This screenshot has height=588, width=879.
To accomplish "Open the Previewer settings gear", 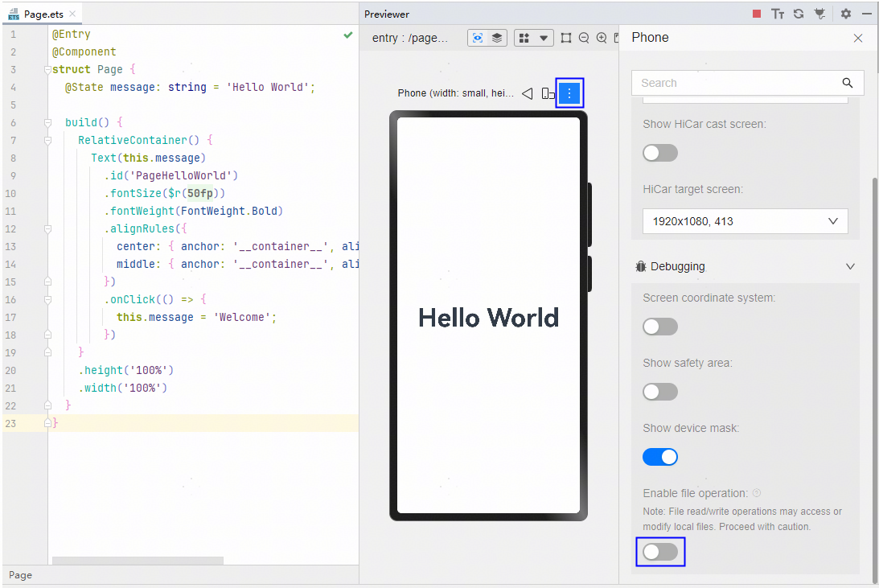I will point(846,14).
